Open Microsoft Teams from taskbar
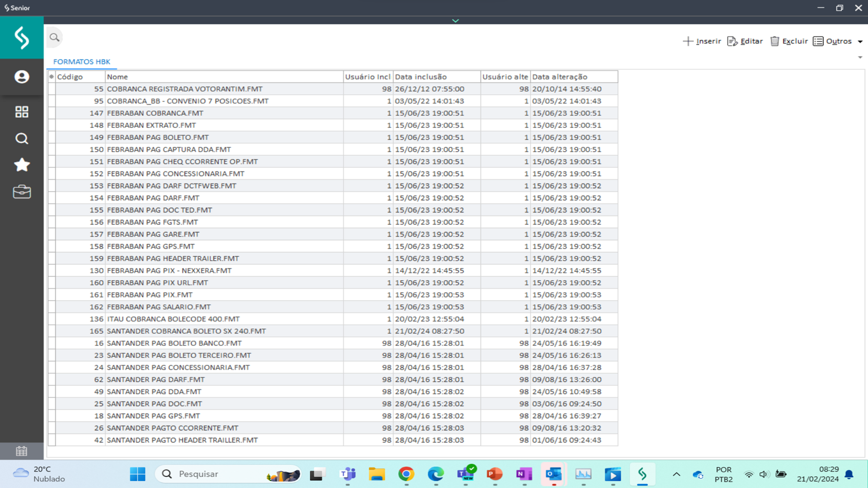868x488 pixels. (348, 474)
